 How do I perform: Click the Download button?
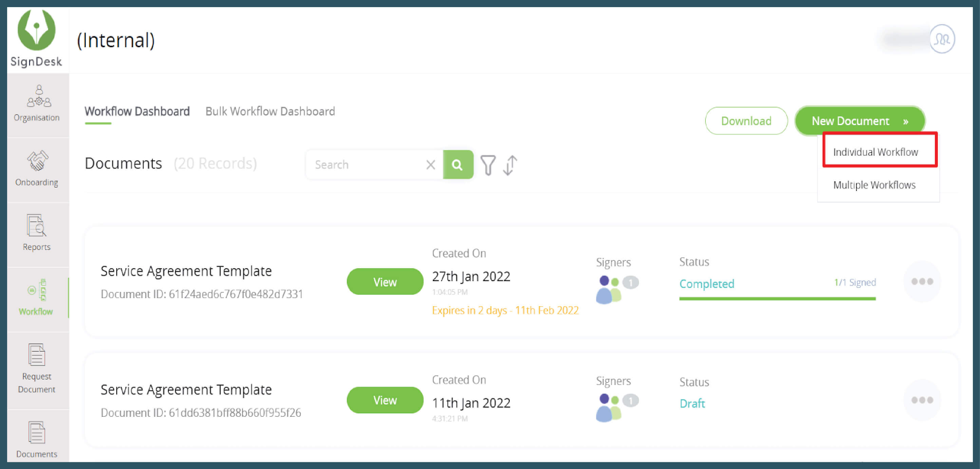click(x=746, y=121)
